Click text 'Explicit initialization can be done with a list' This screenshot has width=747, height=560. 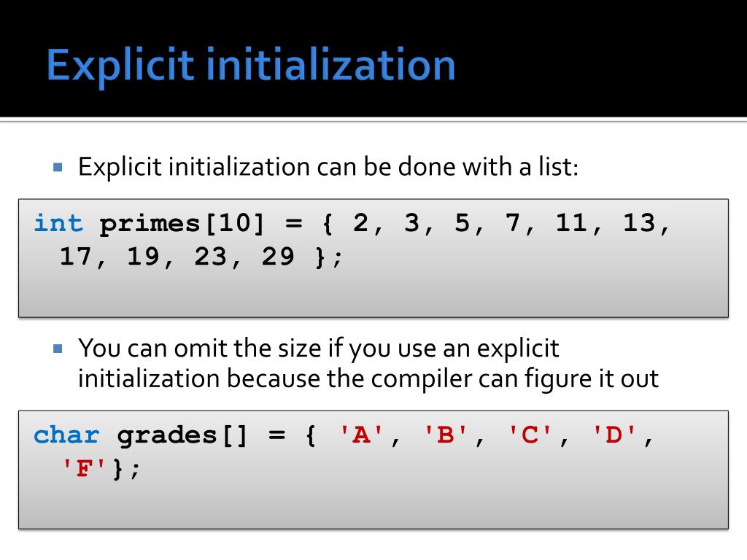[328, 167]
